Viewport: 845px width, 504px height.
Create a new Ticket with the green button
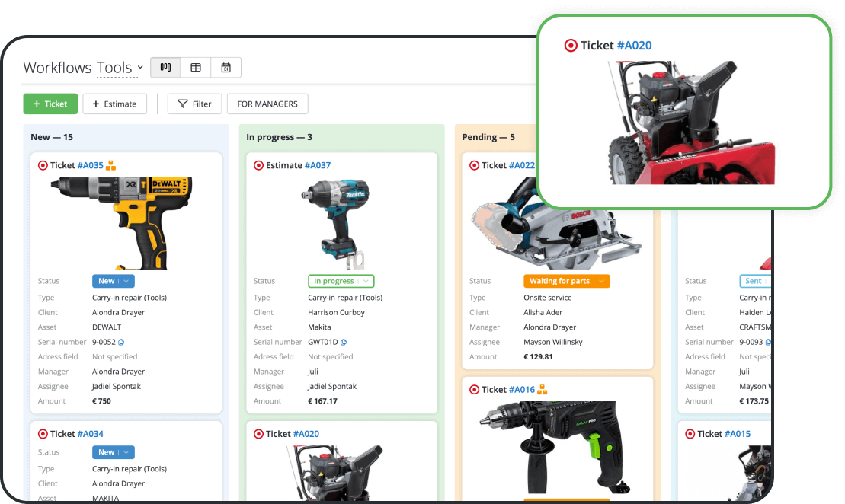[x=50, y=104]
